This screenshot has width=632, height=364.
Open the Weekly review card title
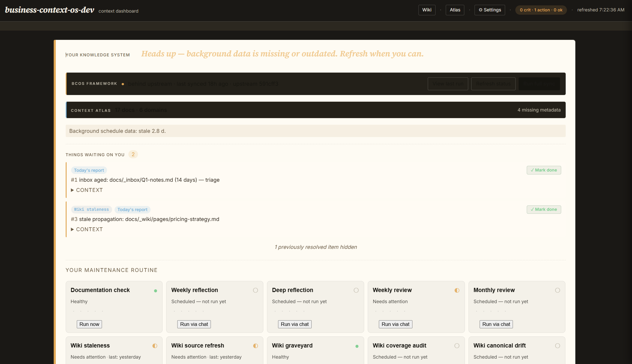tap(392, 290)
